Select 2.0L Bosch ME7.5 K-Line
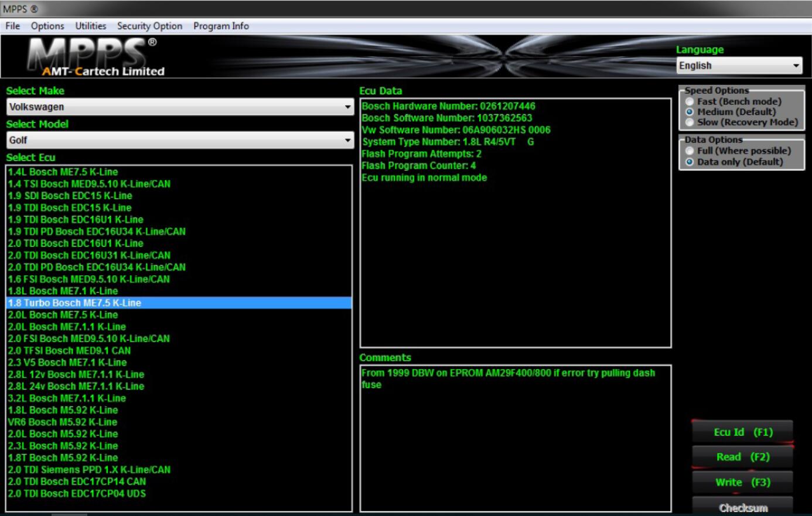This screenshot has height=516, width=812. pos(179,315)
